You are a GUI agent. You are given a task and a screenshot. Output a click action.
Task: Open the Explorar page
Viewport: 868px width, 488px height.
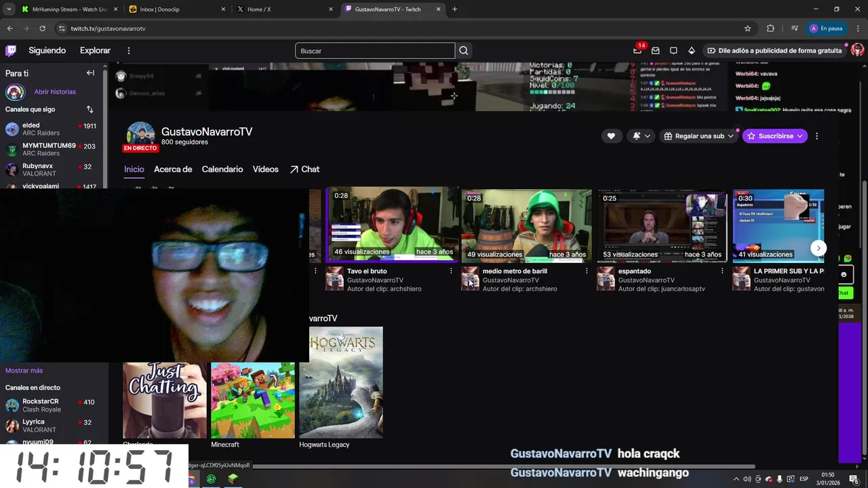click(95, 50)
